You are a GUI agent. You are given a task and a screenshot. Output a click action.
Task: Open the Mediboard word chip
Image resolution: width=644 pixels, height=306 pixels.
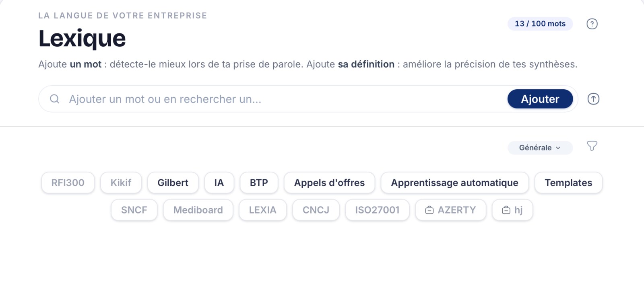click(x=198, y=210)
